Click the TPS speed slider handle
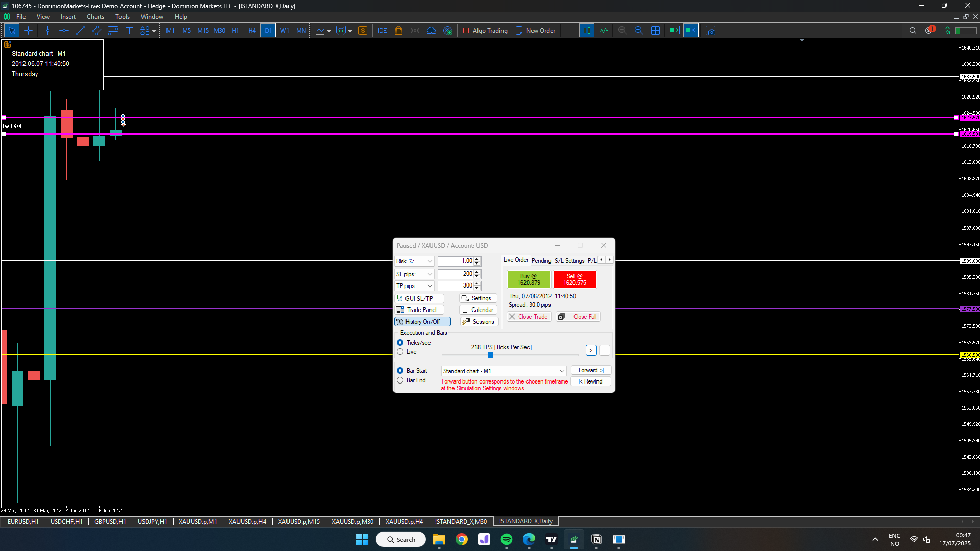The height and width of the screenshot is (551, 980). pyautogui.click(x=490, y=355)
